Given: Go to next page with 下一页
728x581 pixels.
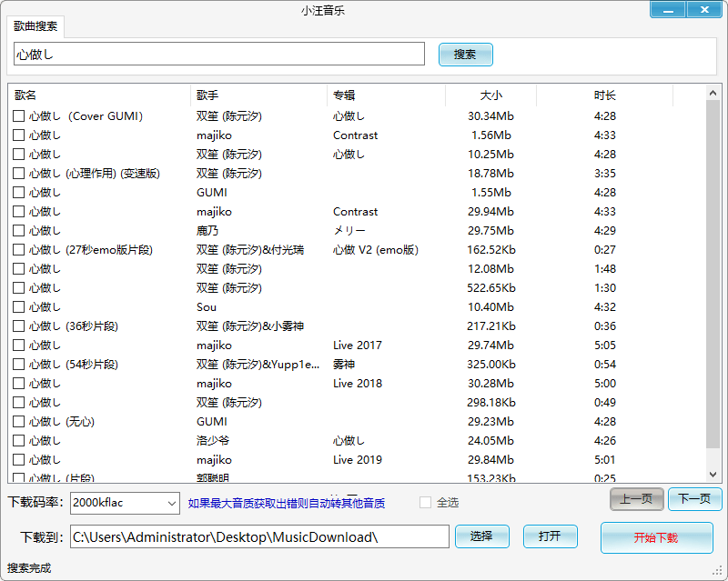Looking at the screenshot, I should pos(694,499).
